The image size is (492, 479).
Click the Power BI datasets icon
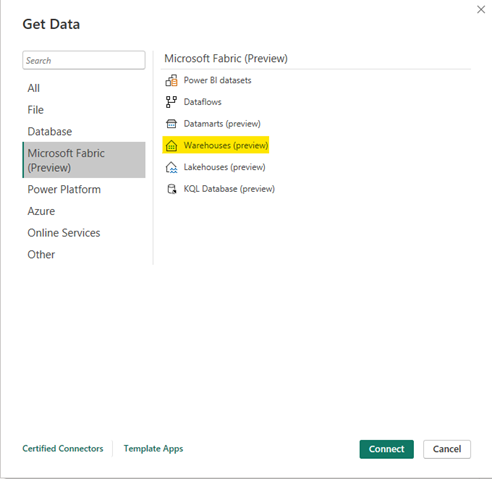click(171, 80)
